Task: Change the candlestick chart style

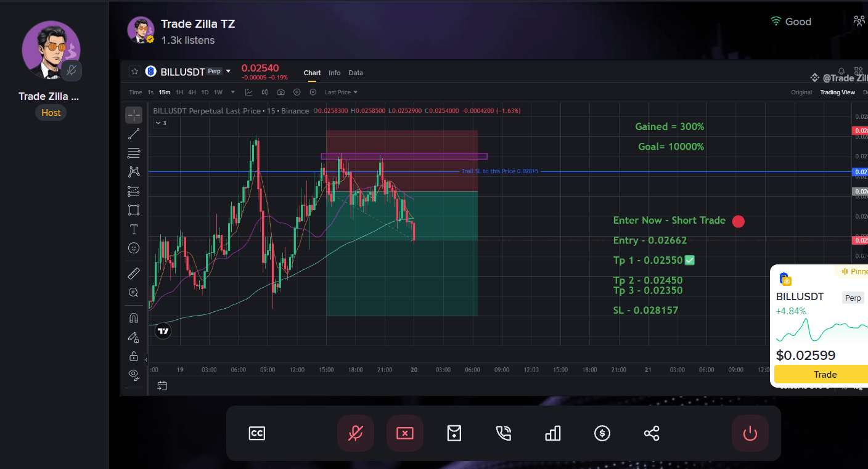Action: pyautogui.click(x=265, y=92)
